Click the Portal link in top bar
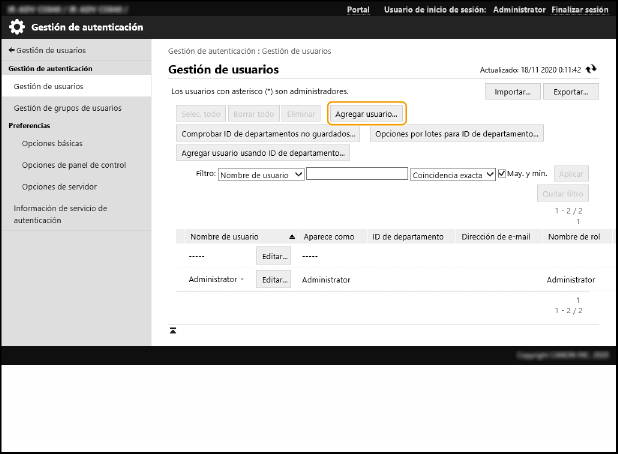618x454 pixels. [357, 9]
